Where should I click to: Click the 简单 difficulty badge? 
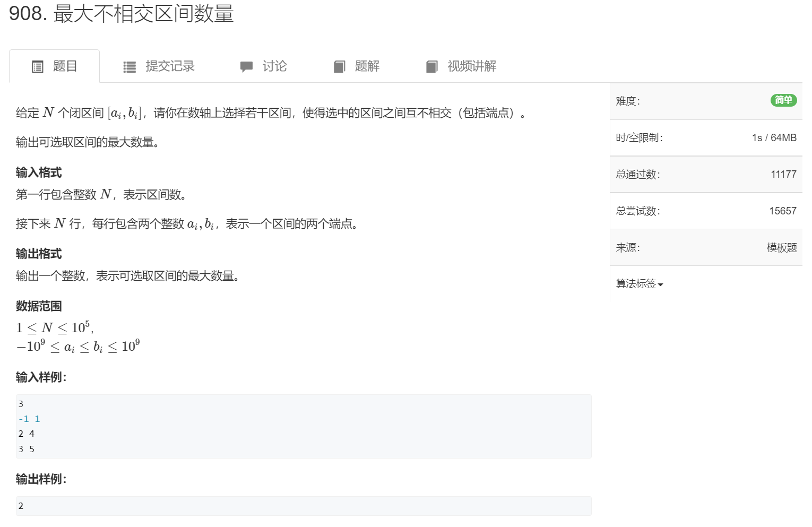[783, 100]
